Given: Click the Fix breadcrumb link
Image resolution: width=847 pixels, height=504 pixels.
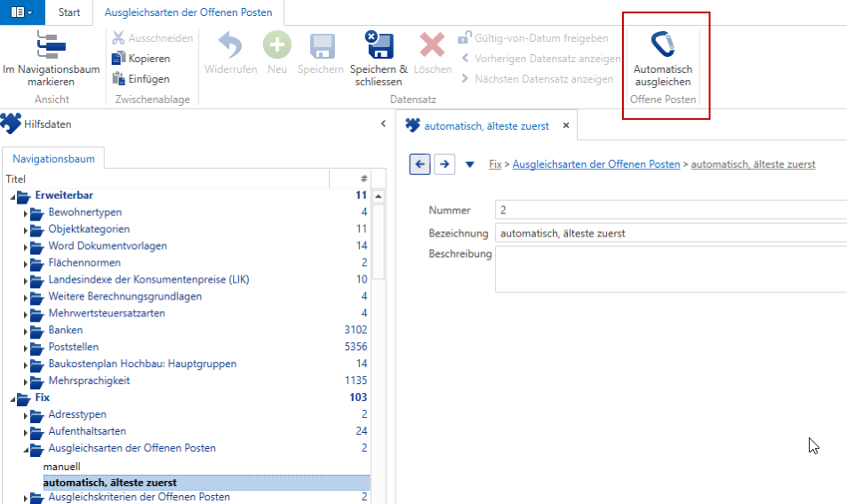Looking at the screenshot, I should (x=495, y=164).
